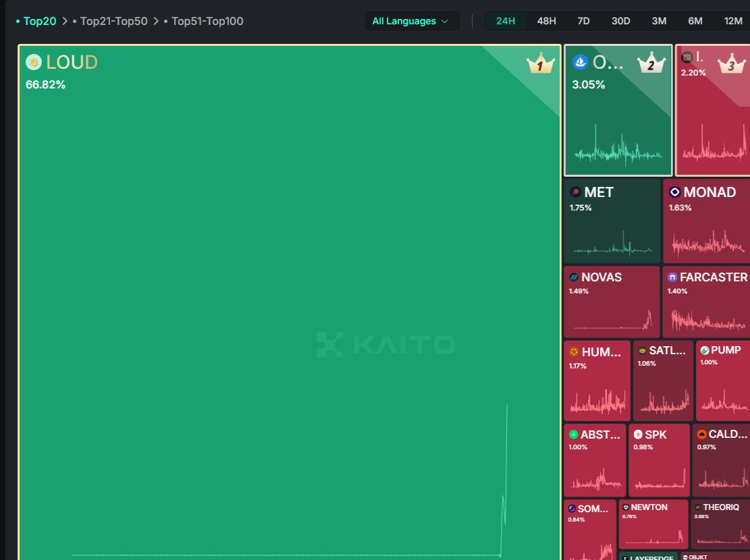This screenshot has height=560, width=750.
Task: Open the PUMP project name
Action: coord(726,350)
